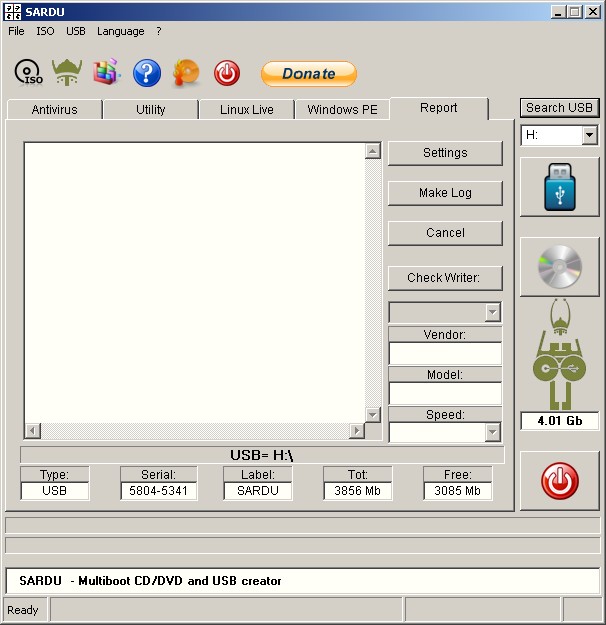This screenshot has width=606, height=625.
Task: Switch to the Antivirus tab
Action: (x=55, y=110)
